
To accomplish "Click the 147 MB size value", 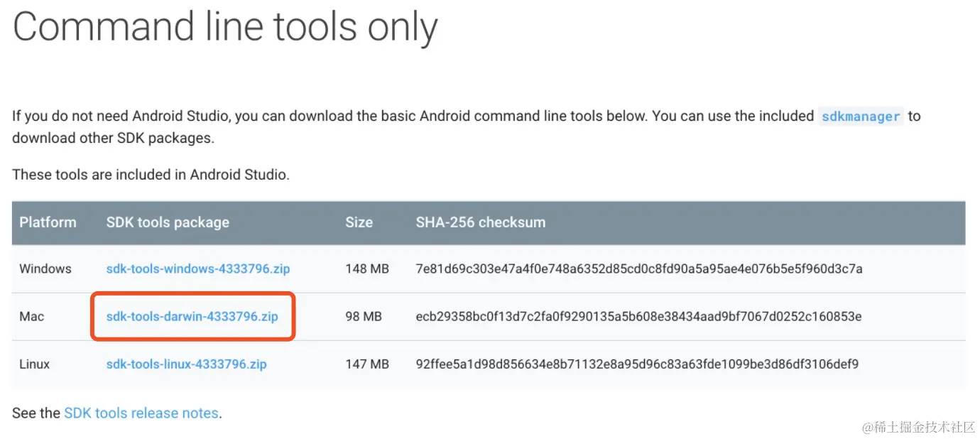I will click(x=367, y=364).
